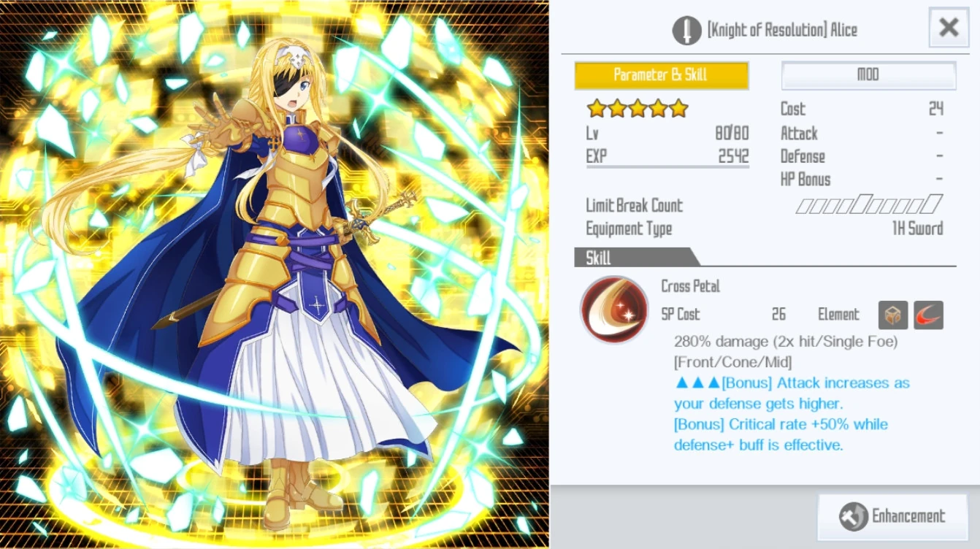The image size is (980, 549).
Task: Click the Cost value 24
Action: pos(935,109)
